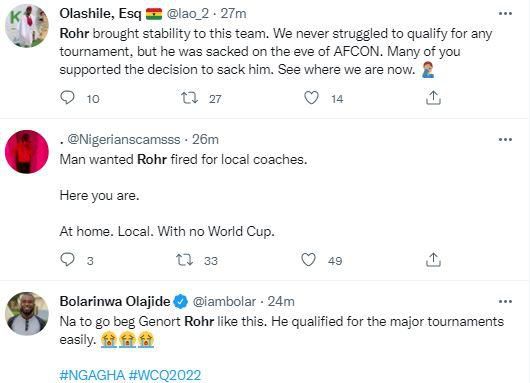Open the @iambolar handle profile

click(224, 302)
